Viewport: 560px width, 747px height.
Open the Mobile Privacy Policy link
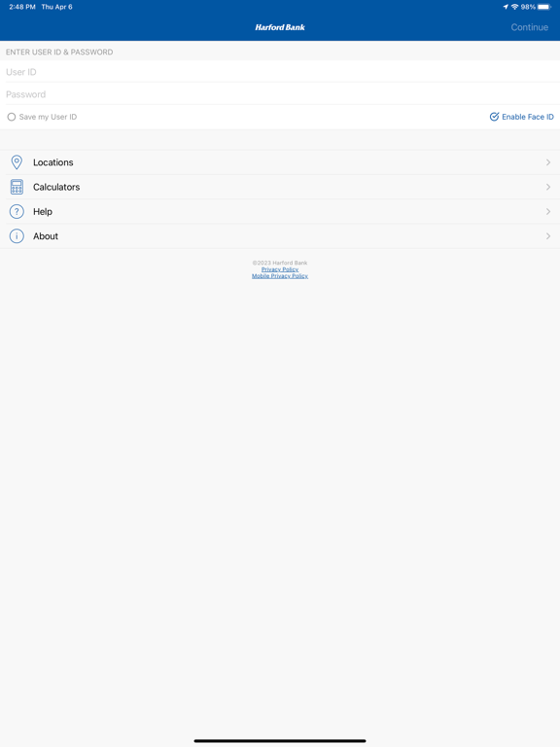click(280, 276)
